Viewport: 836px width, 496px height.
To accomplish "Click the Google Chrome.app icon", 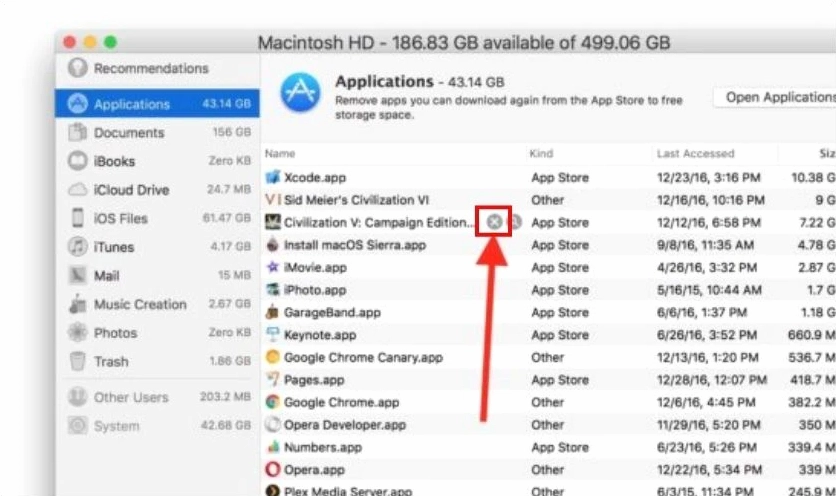I will point(273,402).
